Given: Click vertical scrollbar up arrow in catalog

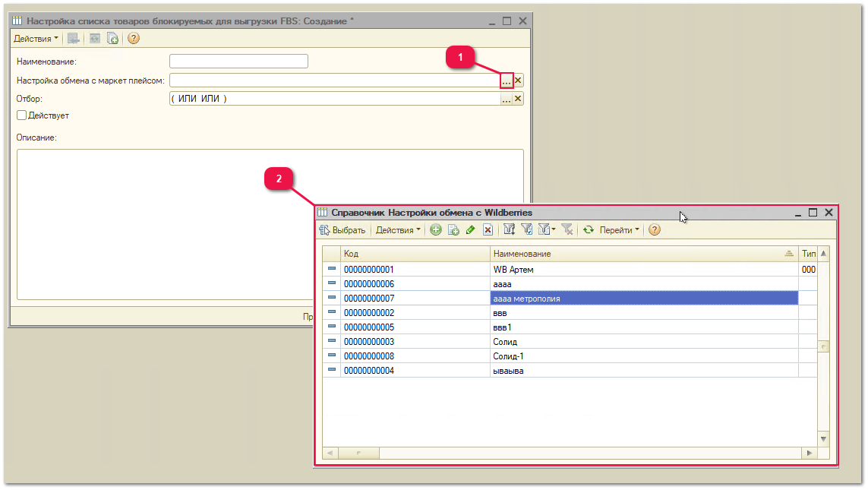Looking at the screenshot, I should (824, 254).
